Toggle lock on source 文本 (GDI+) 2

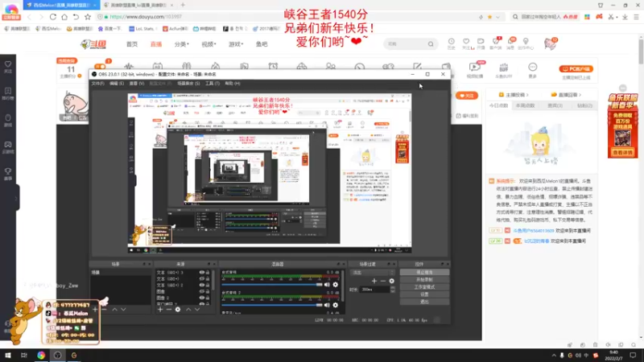pyautogui.click(x=208, y=285)
